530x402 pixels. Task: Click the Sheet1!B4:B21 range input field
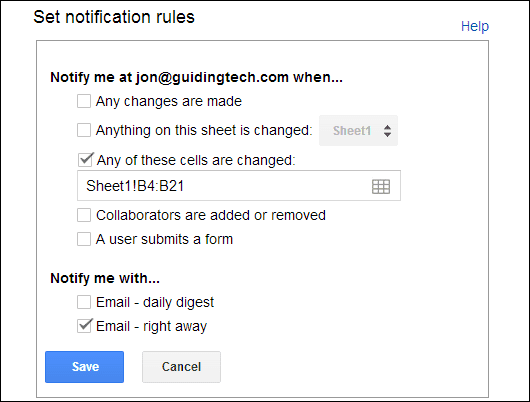tap(239, 186)
